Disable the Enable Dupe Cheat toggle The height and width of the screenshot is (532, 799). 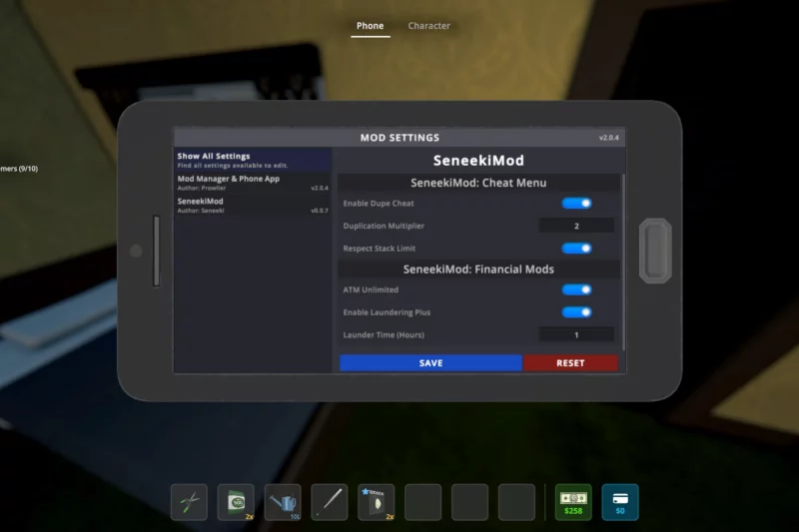click(576, 204)
